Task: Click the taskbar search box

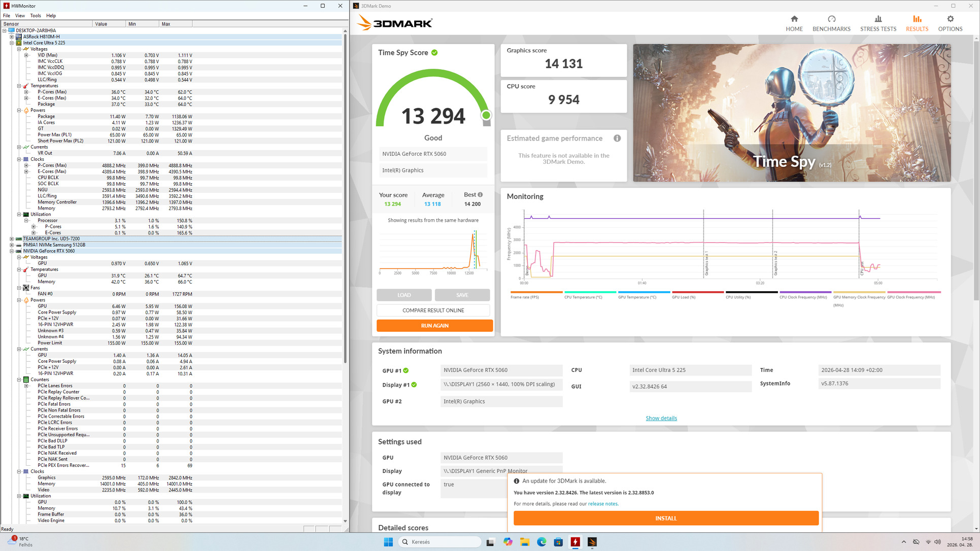Action: tap(440, 542)
